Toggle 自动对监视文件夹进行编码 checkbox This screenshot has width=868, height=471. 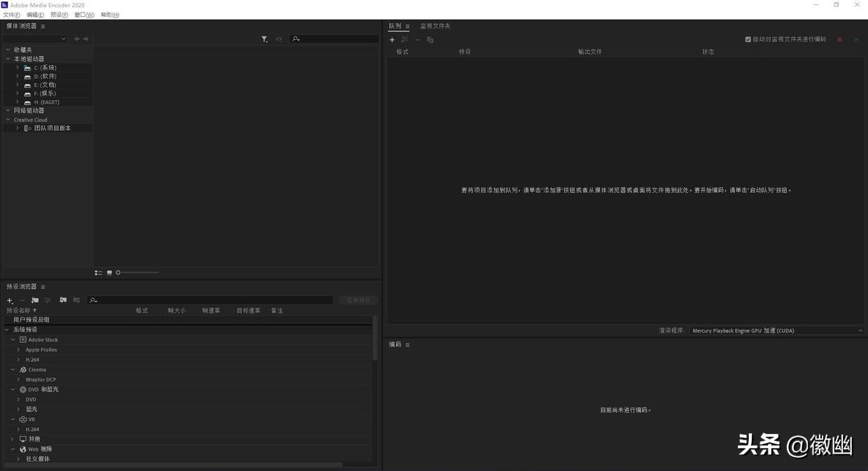tap(748, 39)
